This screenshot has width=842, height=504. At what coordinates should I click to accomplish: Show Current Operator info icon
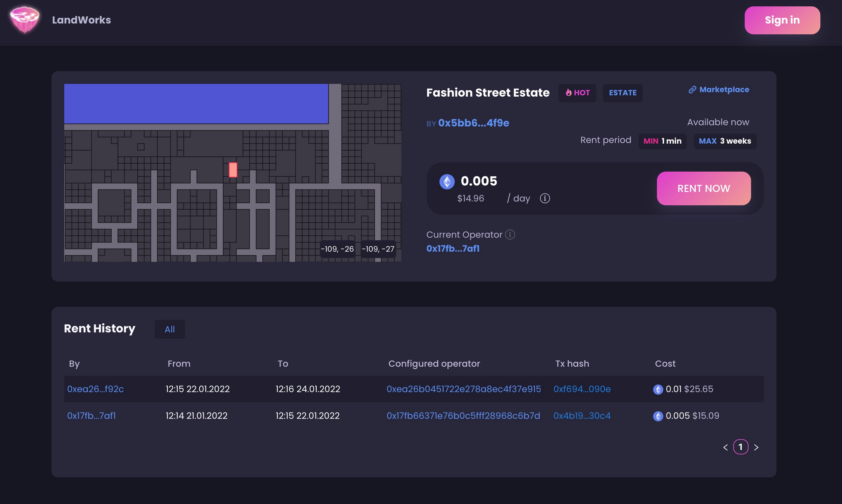pos(510,235)
